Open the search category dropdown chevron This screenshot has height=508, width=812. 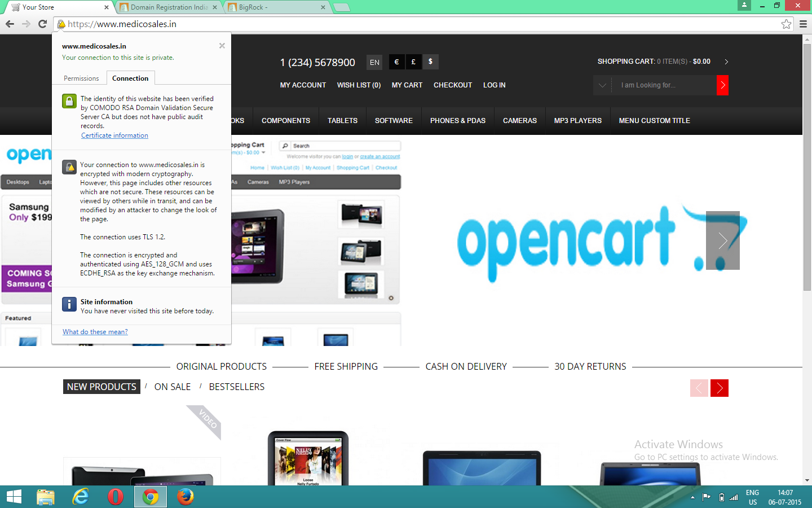point(602,85)
